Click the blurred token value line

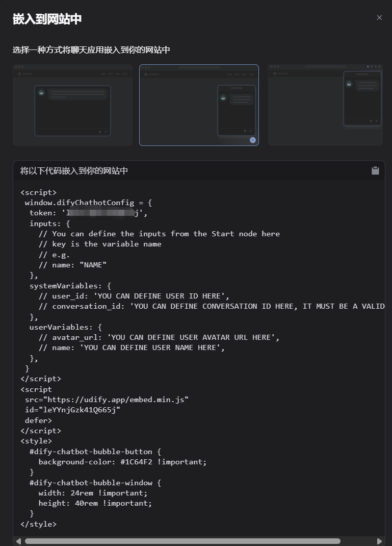(x=88, y=213)
